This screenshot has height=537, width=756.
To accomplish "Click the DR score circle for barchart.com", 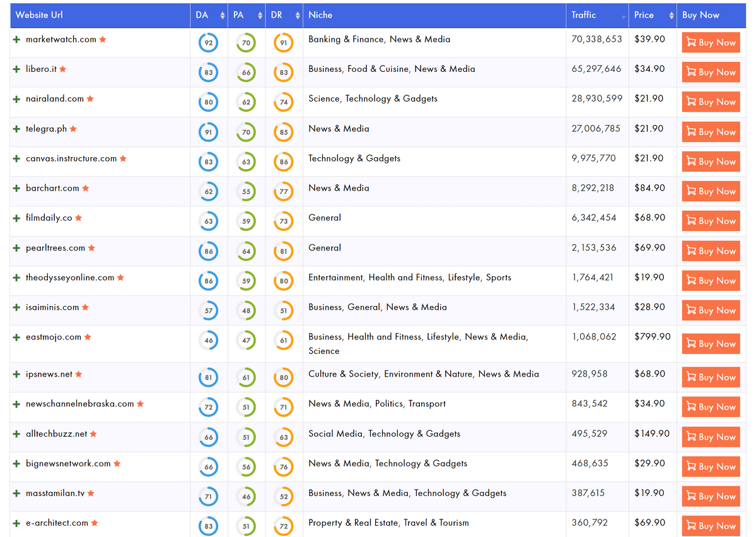I will [284, 192].
